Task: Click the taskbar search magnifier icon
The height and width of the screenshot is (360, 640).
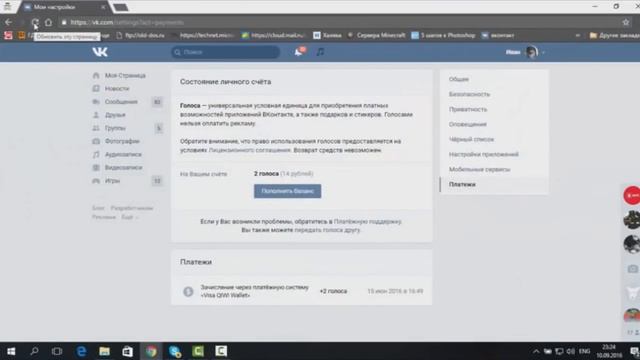Action: pos(34,351)
